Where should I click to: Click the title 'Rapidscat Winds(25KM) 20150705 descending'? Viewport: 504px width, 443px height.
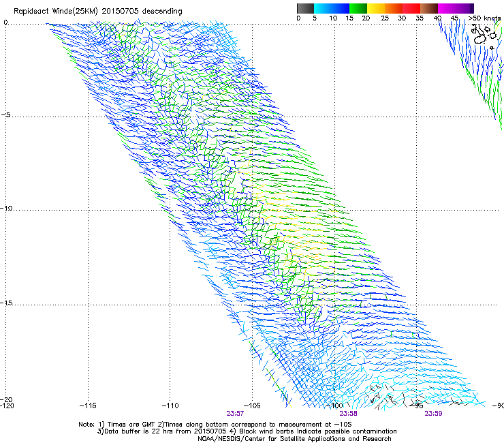[x=97, y=12]
